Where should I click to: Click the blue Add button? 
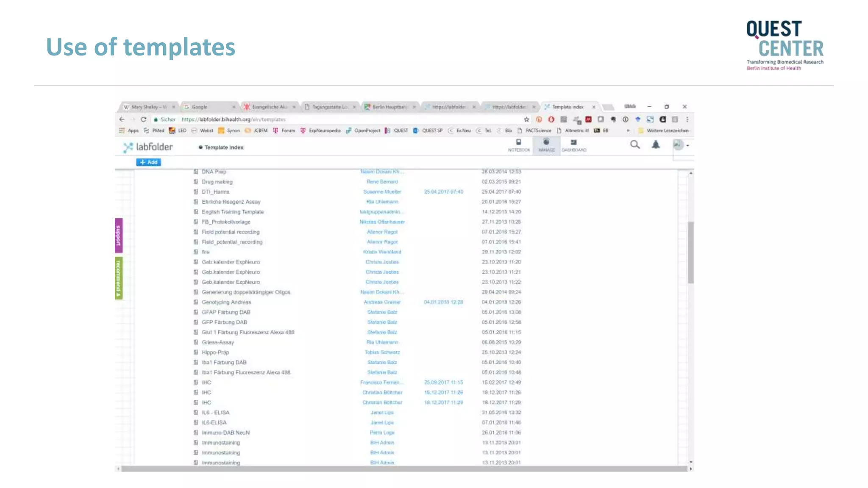pos(148,162)
